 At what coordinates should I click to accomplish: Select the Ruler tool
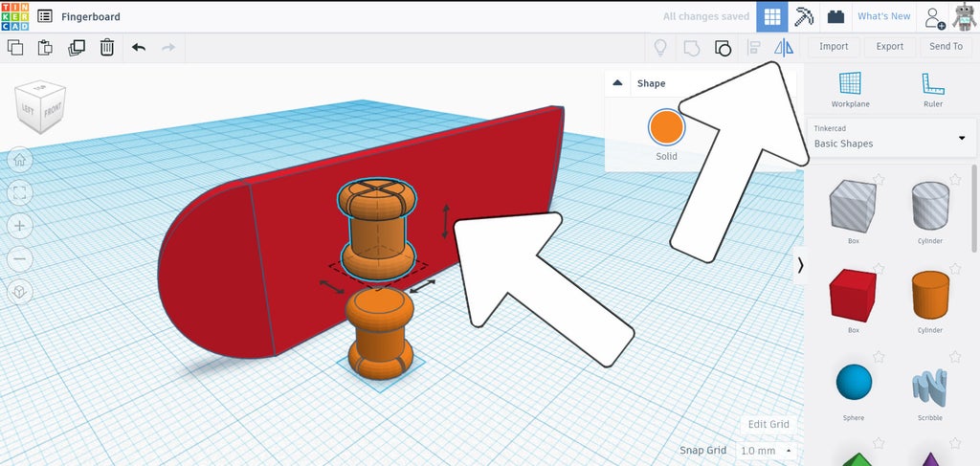click(932, 89)
